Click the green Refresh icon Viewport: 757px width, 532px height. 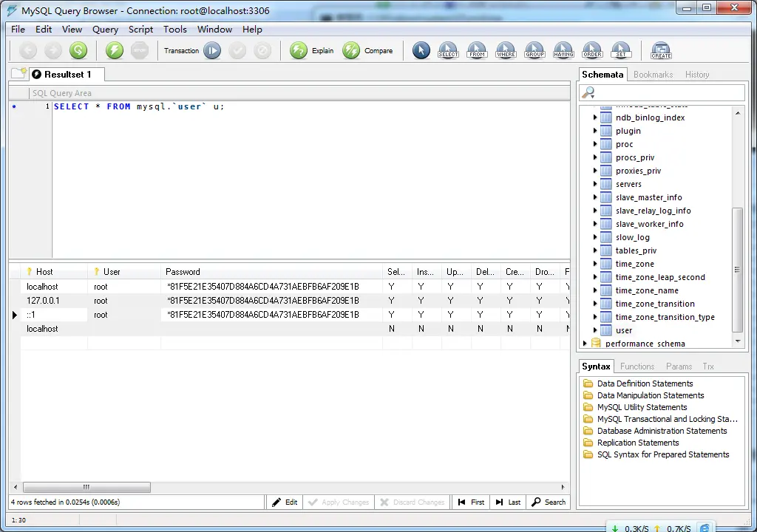78,50
